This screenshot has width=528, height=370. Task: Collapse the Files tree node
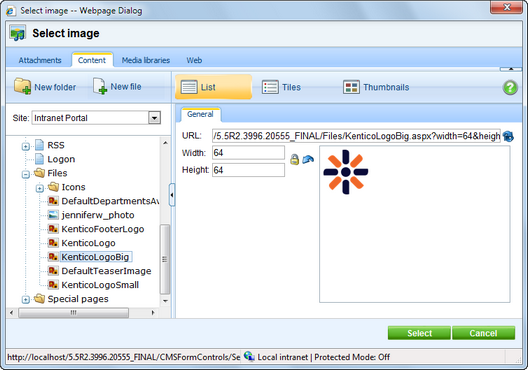click(26, 174)
